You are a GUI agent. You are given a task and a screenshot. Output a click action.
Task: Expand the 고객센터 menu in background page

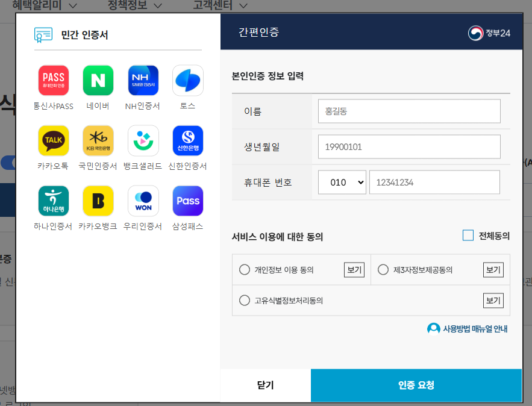pos(220,5)
